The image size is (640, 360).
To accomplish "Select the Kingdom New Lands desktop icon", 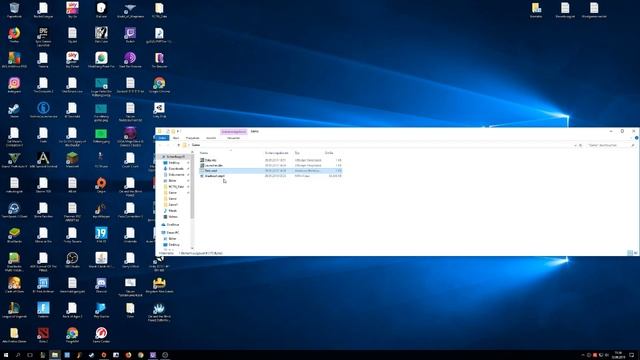I will click(159, 285).
